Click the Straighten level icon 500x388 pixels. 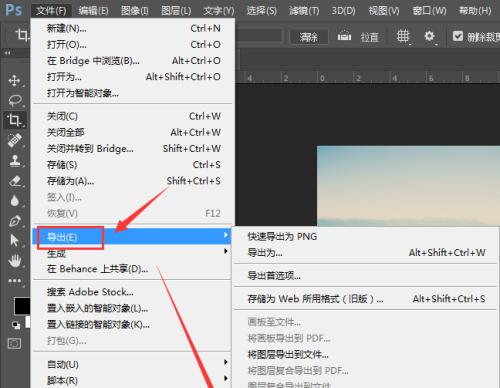pos(344,36)
